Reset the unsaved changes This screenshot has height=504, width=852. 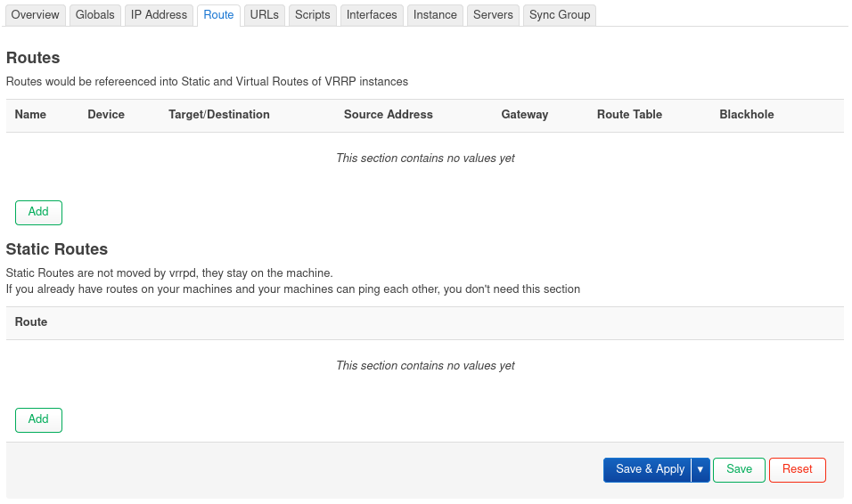pos(797,469)
